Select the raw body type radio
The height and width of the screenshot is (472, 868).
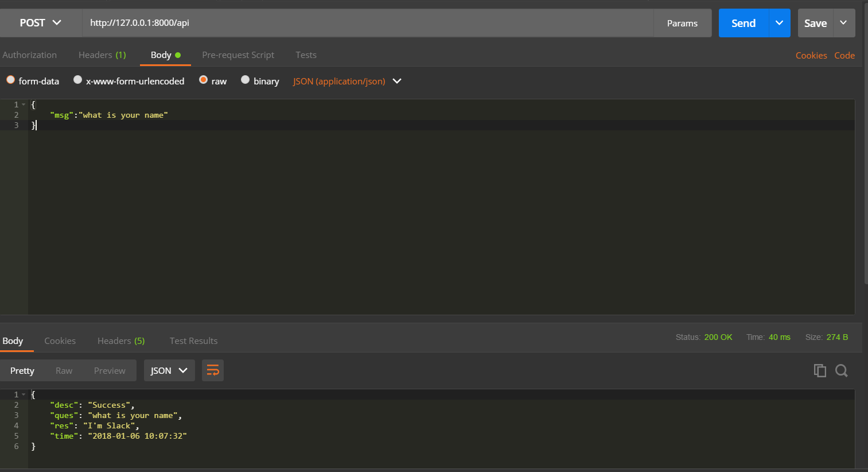(203, 80)
